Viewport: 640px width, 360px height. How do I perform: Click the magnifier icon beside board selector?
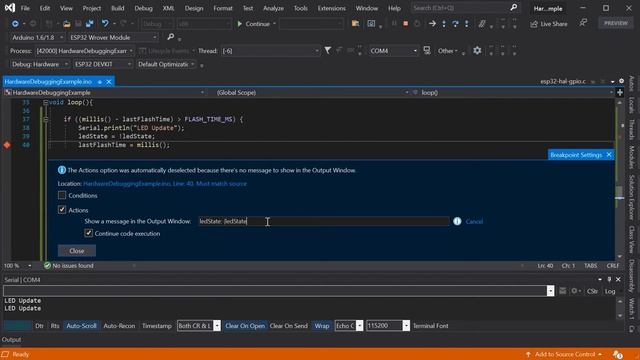click(171, 37)
